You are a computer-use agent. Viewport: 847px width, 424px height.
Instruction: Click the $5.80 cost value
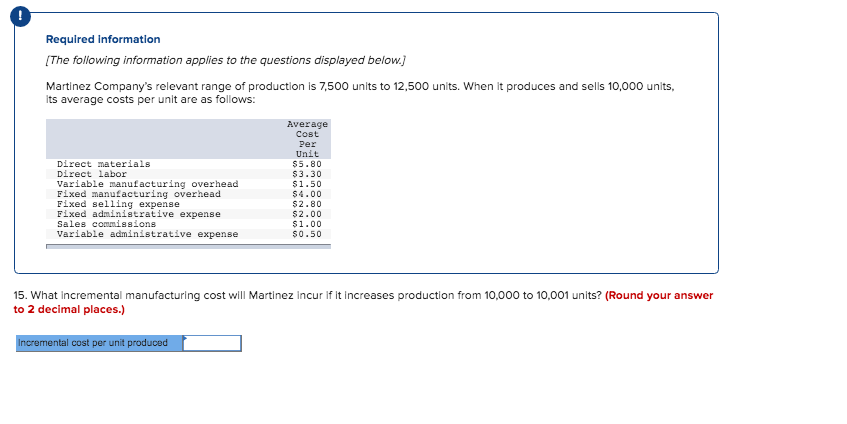pos(307,164)
